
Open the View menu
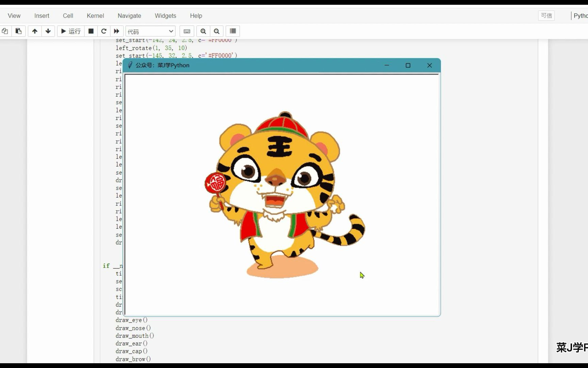14,16
